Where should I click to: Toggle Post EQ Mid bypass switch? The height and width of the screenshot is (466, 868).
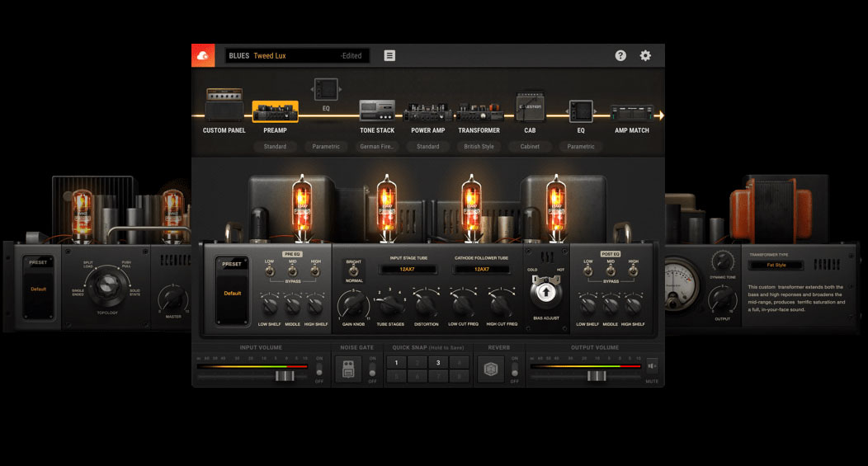tap(611, 271)
